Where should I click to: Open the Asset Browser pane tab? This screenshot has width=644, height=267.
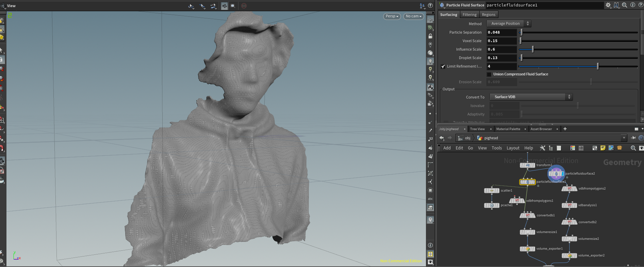pos(541,129)
